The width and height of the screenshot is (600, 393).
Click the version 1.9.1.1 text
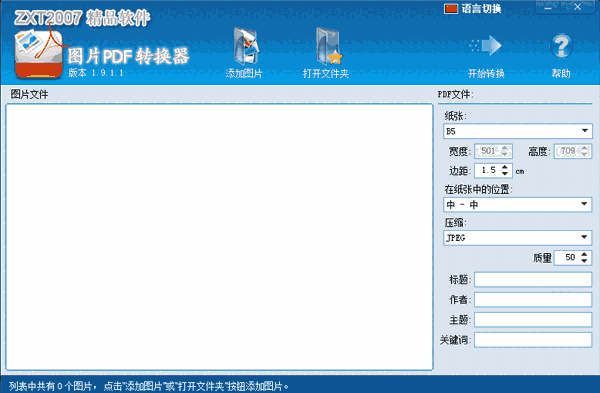(x=96, y=73)
